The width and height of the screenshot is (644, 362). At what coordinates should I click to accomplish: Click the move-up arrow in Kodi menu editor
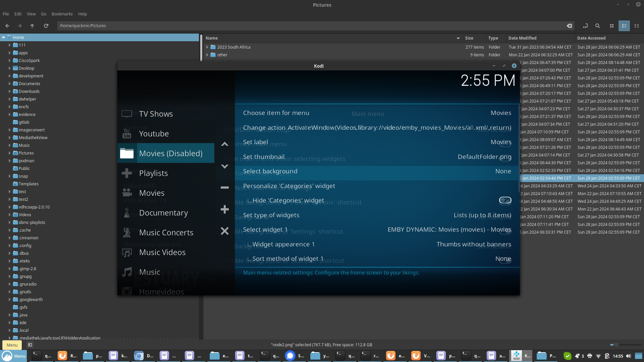tap(224, 144)
